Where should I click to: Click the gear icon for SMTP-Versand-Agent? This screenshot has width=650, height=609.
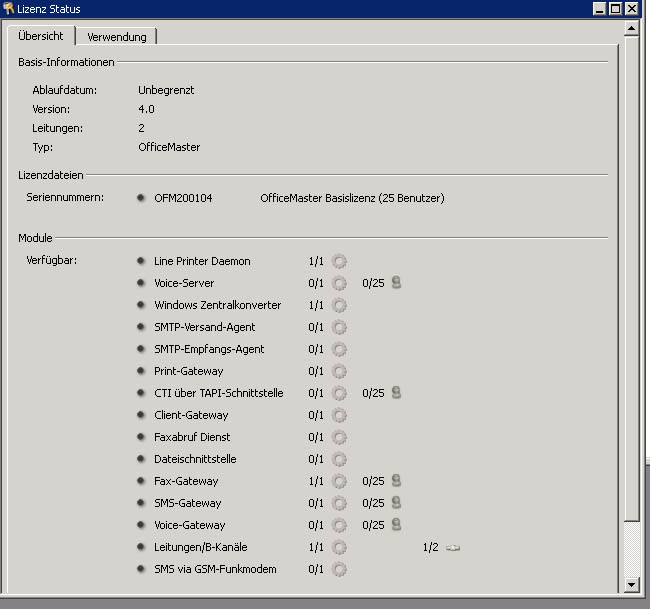point(339,327)
